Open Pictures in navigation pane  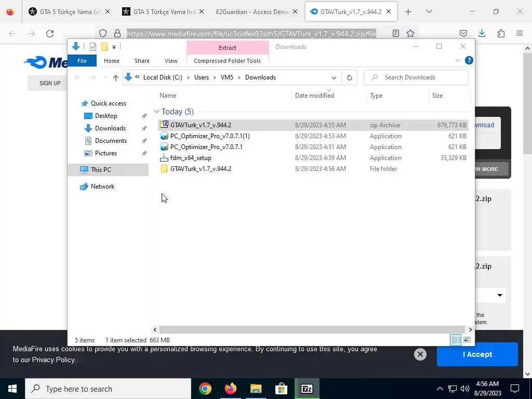click(105, 153)
